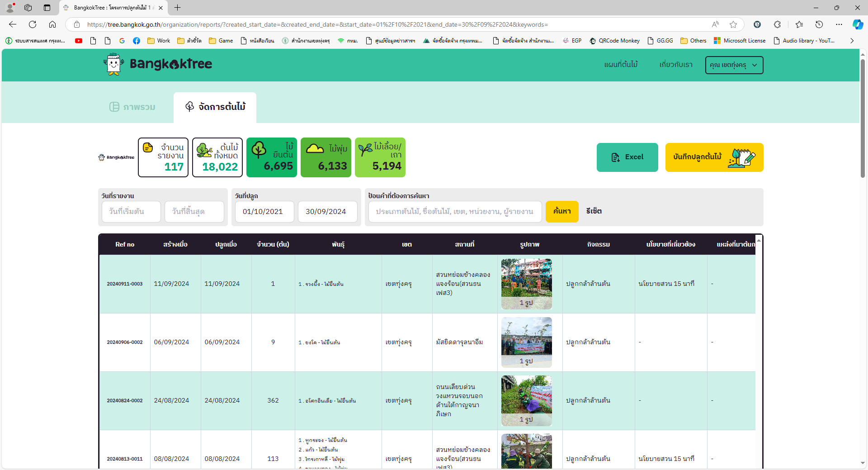Click รีเซ็ต to reset the filters
The width and height of the screenshot is (868, 470).
point(594,212)
